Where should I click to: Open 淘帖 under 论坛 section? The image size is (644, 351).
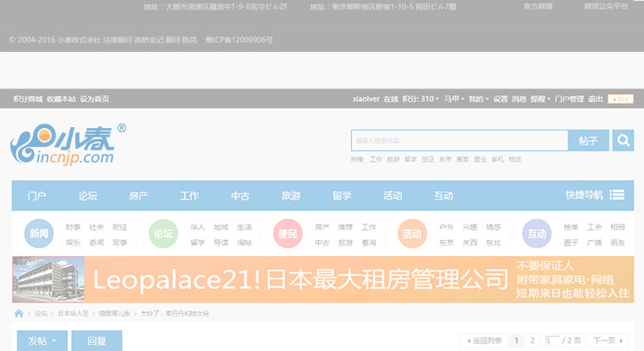coord(245,243)
